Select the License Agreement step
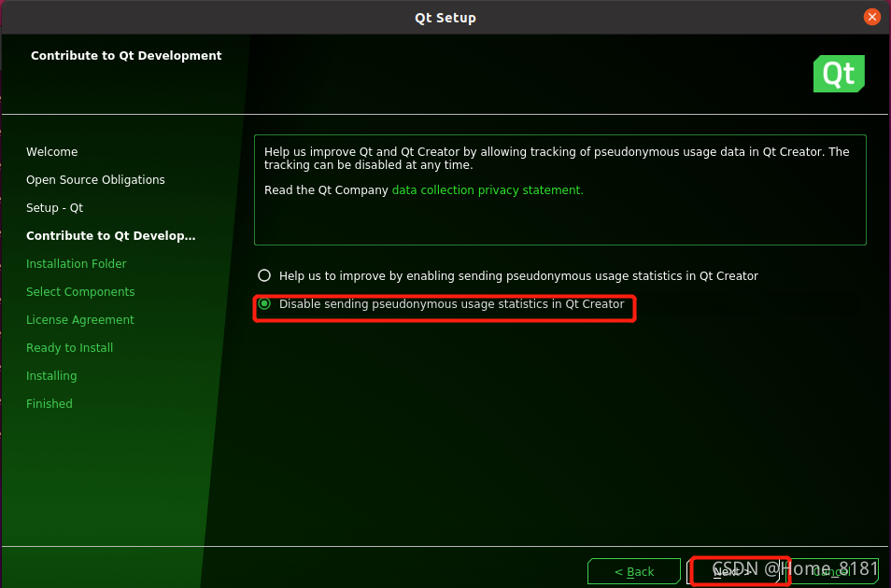 pyautogui.click(x=80, y=320)
